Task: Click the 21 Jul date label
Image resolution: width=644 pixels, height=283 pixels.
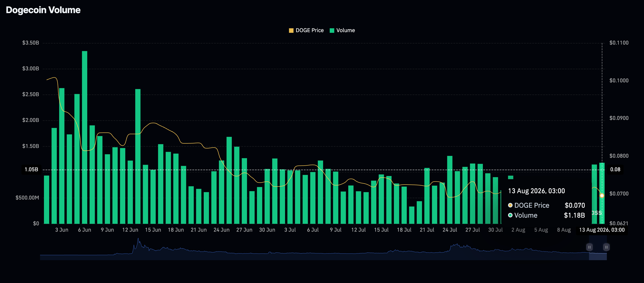Action: [427, 230]
